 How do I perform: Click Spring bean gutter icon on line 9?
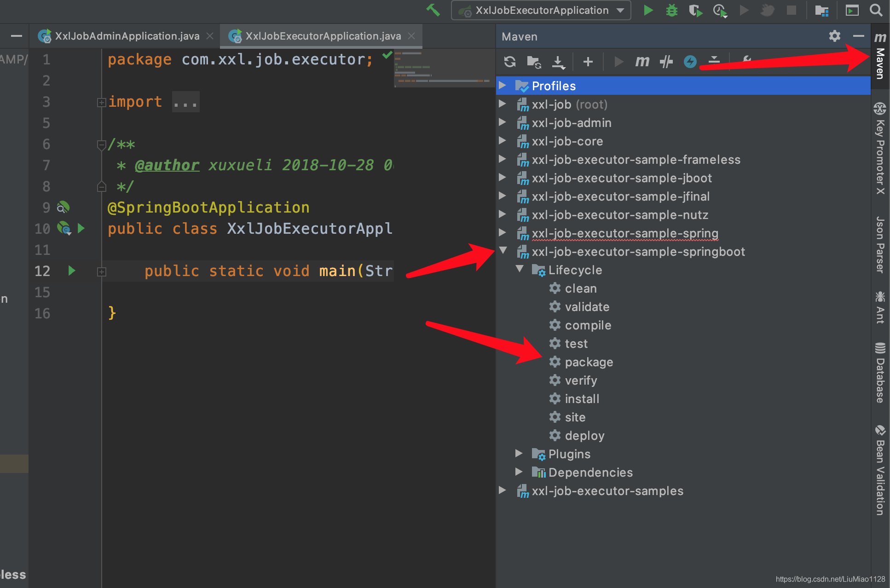[63, 208]
